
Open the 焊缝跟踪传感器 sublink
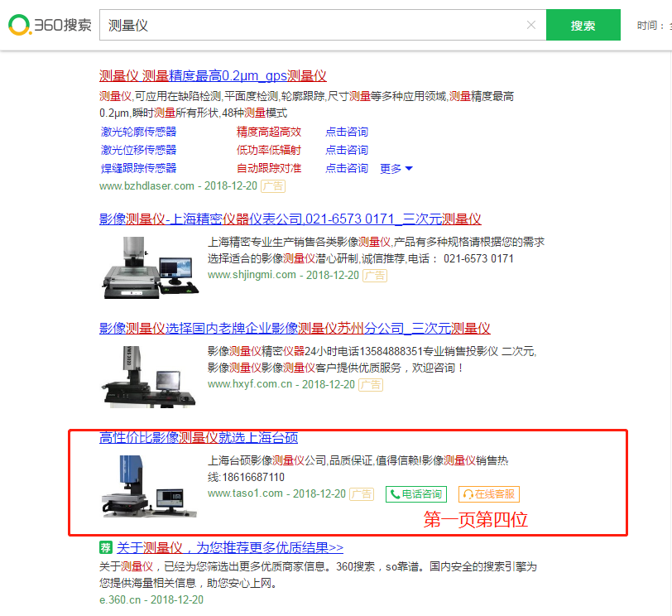(x=138, y=168)
